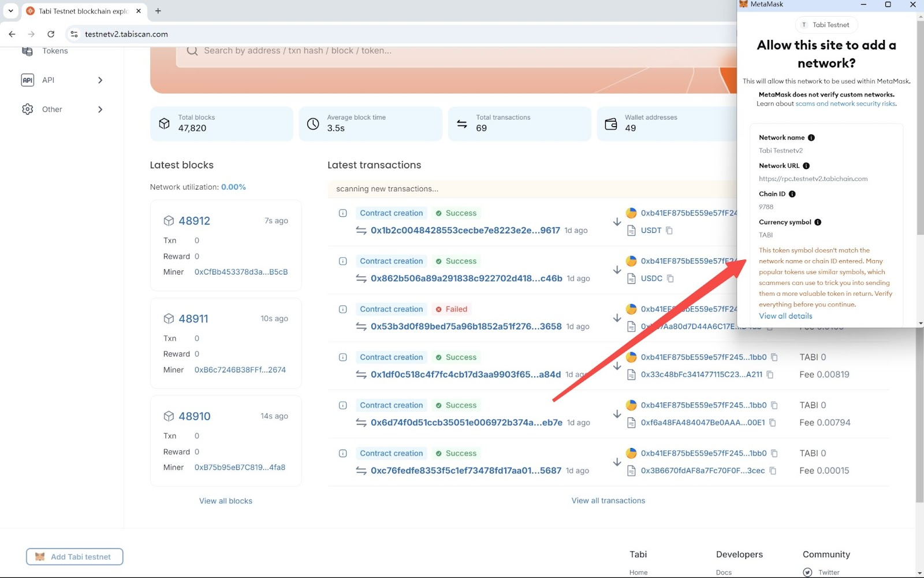Click View all blocks link
Image resolution: width=924 pixels, height=578 pixels.
point(226,501)
